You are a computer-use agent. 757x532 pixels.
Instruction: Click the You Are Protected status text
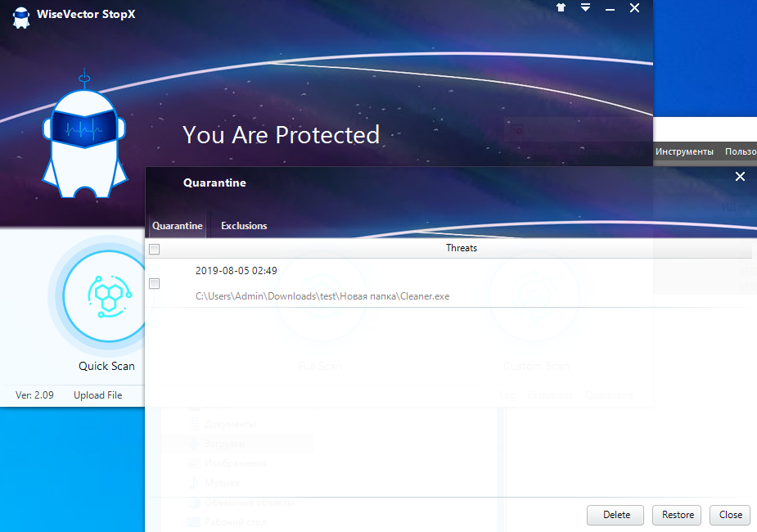coord(281,135)
